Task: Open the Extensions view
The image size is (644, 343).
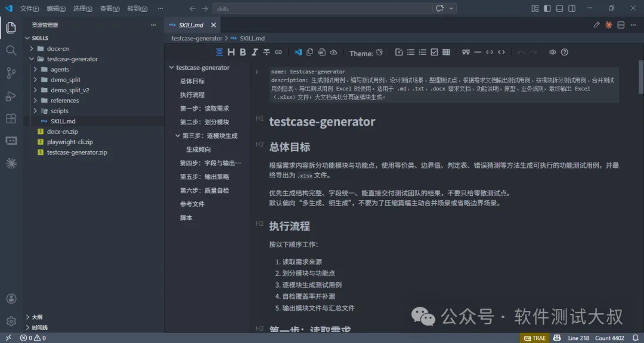Action: coord(11,119)
